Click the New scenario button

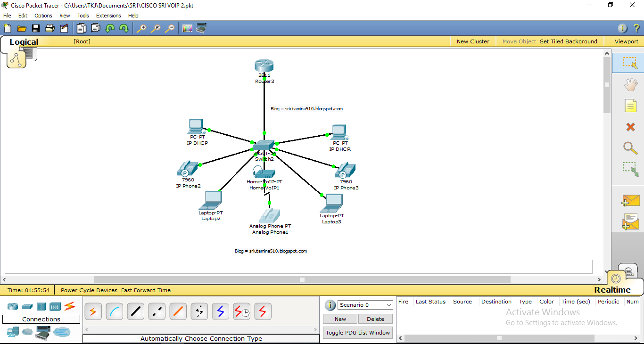click(340, 319)
